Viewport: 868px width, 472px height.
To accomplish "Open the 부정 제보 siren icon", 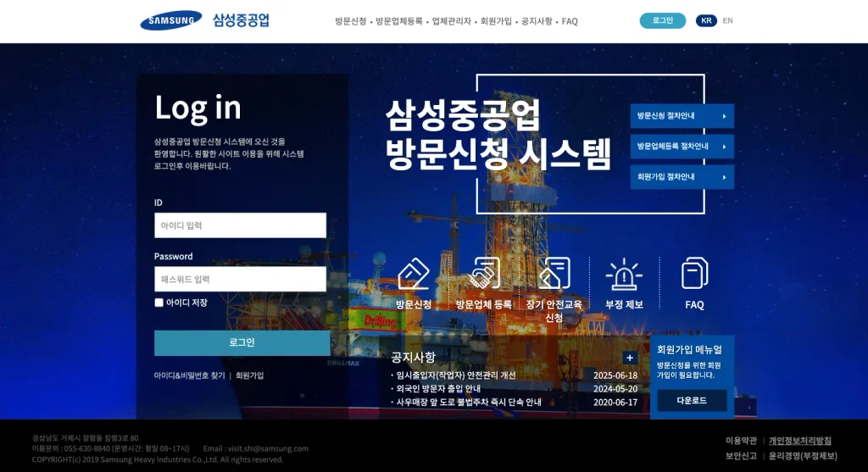I will [624, 275].
